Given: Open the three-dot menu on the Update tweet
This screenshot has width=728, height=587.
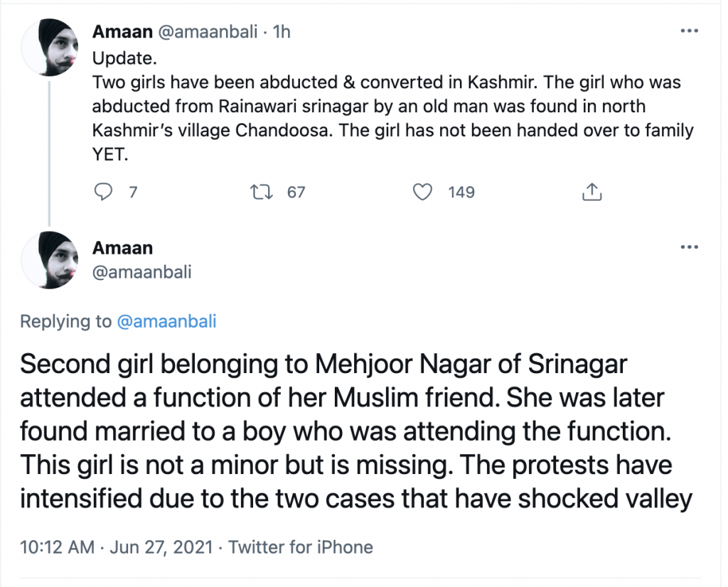Looking at the screenshot, I should click(690, 31).
